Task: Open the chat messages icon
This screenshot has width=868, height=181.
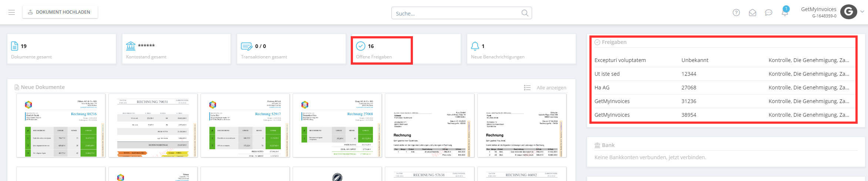Action: coord(768,13)
